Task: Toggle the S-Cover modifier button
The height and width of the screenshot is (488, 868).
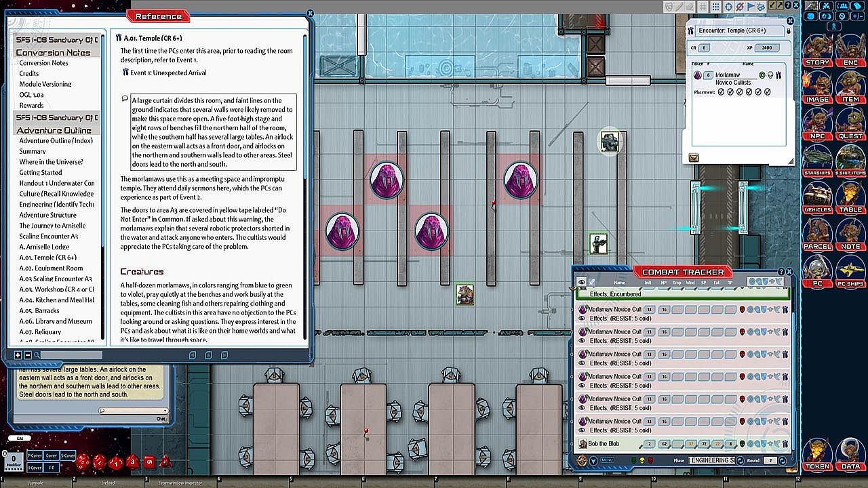Action: (68, 455)
